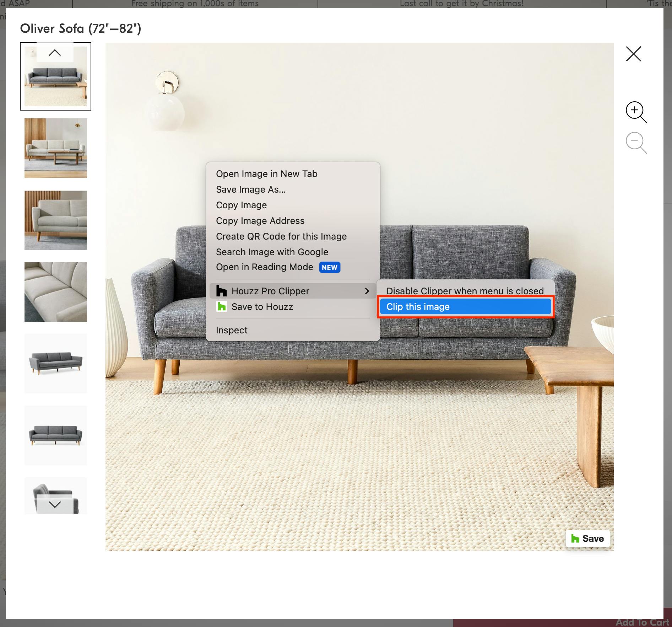Choose Open Image in New Tab
Viewport: 672px width, 627px height.
point(266,174)
